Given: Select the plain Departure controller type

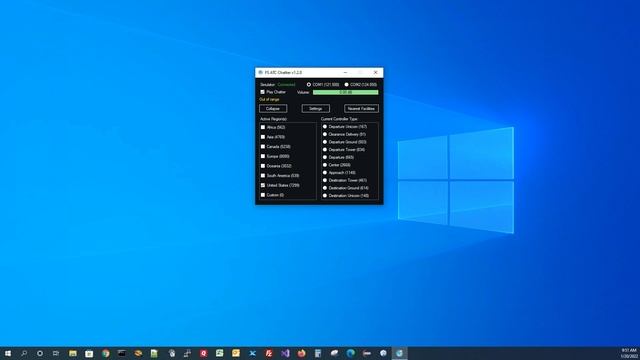Looking at the screenshot, I should pos(325,157).
